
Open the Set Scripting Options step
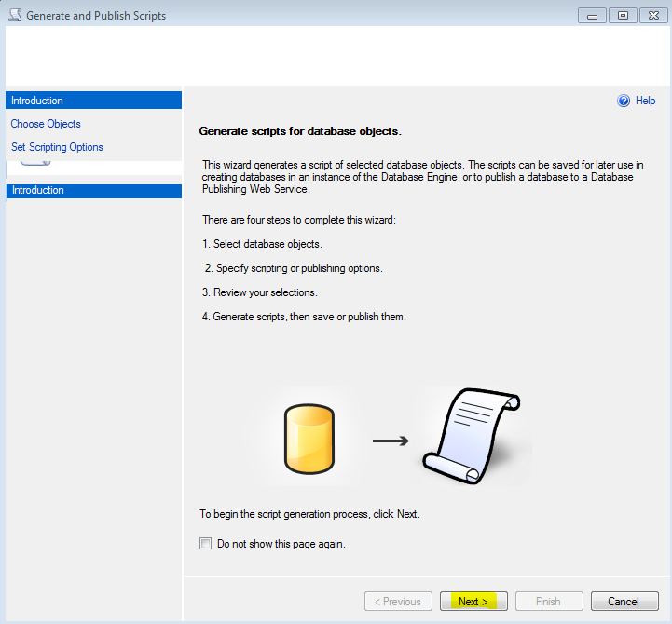[57, 147]
